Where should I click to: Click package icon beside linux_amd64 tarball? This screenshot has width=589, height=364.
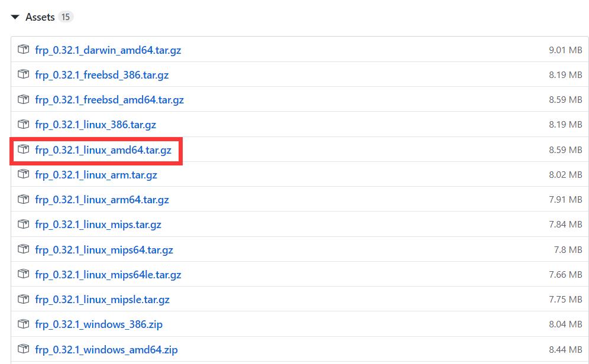(x=23, y=149)
